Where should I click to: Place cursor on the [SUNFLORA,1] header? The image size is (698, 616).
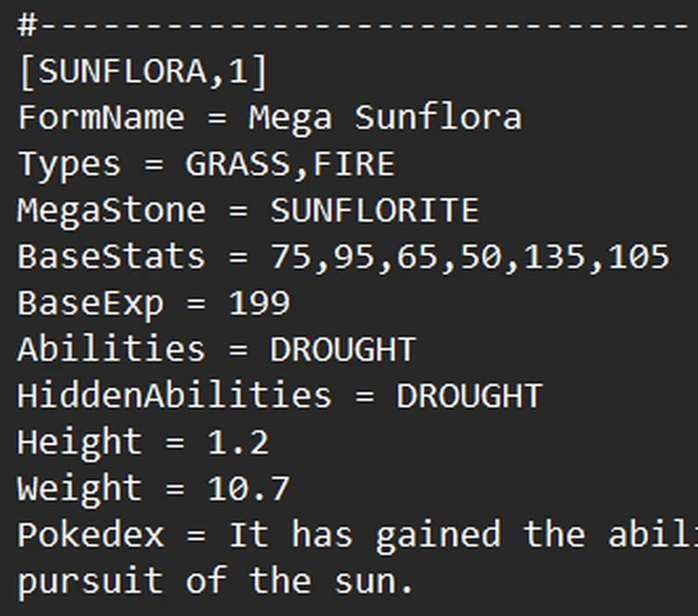[142, 72]
